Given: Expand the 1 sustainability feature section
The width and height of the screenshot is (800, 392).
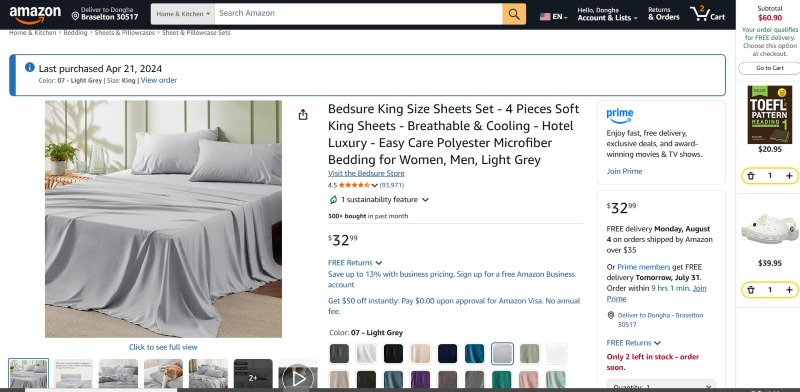Looking at the screenshot, I should click(379, 200).
